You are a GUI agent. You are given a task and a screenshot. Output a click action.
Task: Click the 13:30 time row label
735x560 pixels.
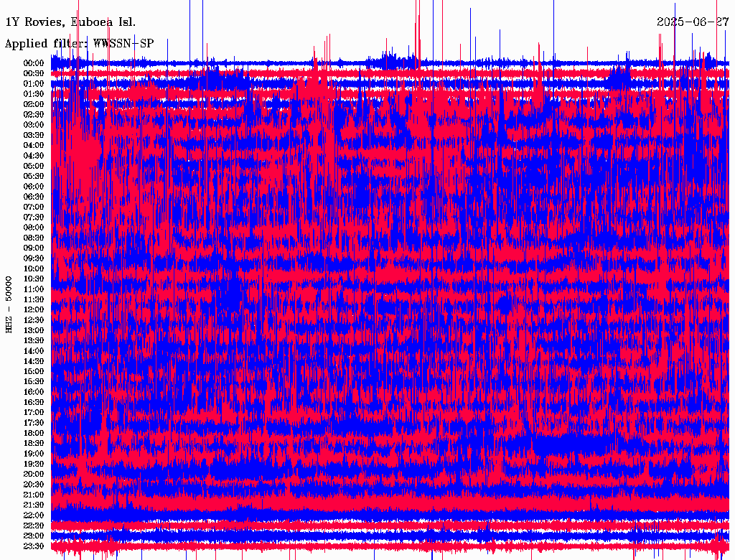tap(34, 341)
